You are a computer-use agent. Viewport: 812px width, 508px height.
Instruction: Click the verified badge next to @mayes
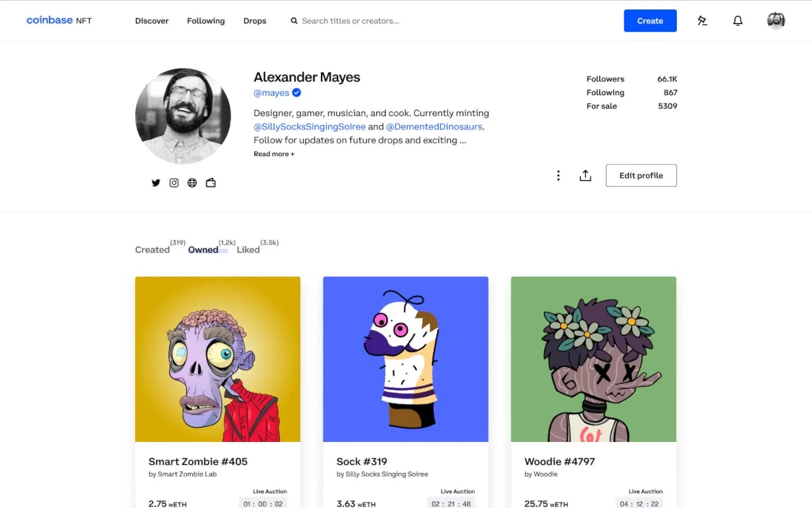[296, 93]
